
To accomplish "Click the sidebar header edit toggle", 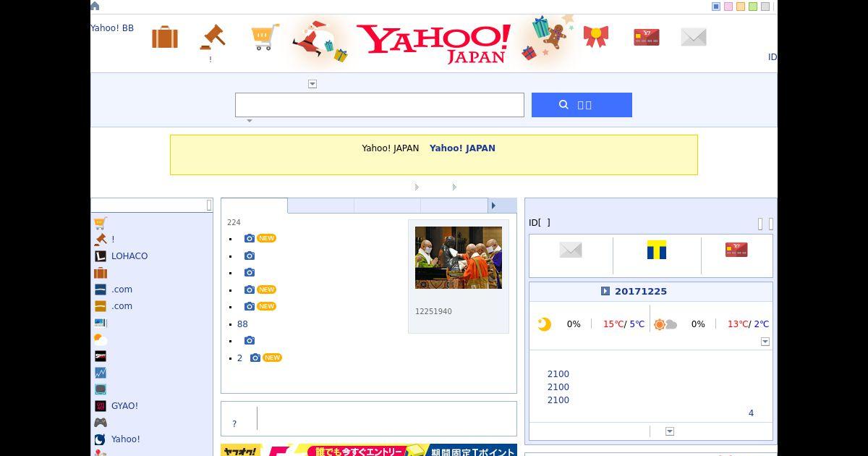I will pos(209,206).
